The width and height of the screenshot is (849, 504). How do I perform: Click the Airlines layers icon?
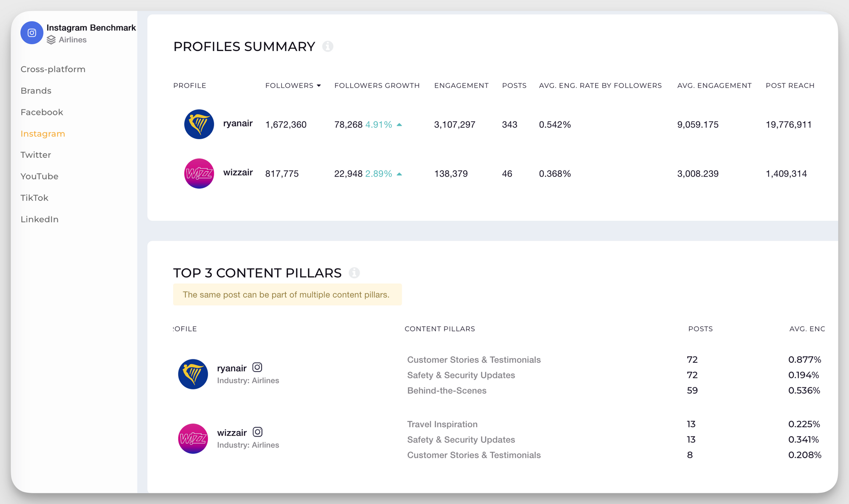pyautogui.click(x=51, y=40)
